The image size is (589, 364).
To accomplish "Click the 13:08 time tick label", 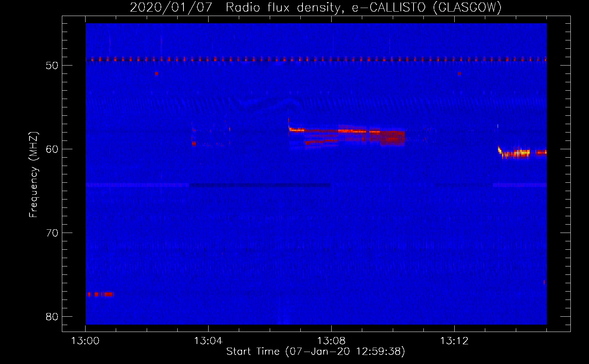I will [x=331, y=341].
